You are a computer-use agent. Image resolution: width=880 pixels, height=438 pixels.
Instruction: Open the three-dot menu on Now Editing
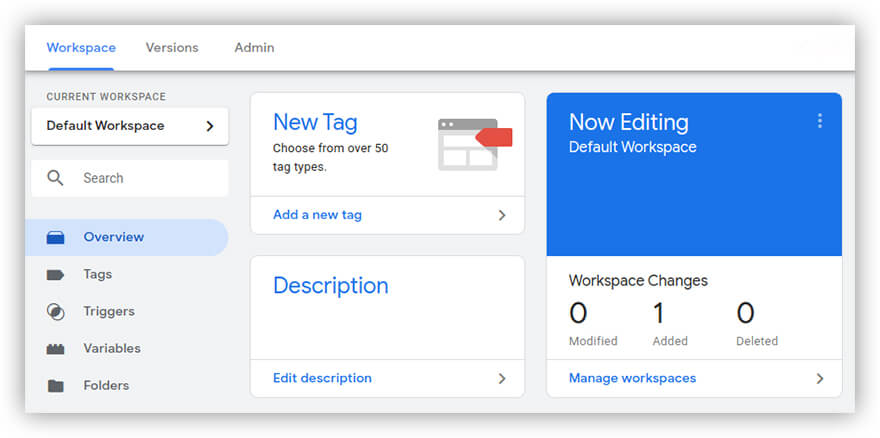click(x=819, y=121)
